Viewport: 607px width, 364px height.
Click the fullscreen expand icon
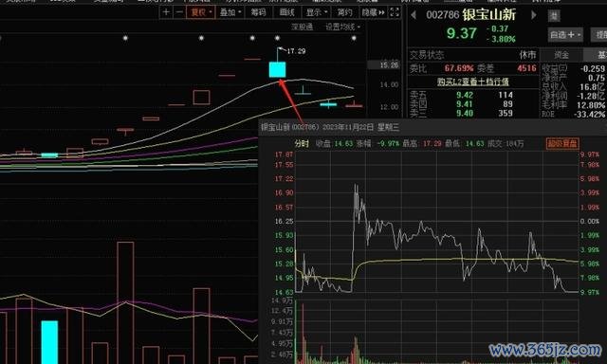coord(395,12)
